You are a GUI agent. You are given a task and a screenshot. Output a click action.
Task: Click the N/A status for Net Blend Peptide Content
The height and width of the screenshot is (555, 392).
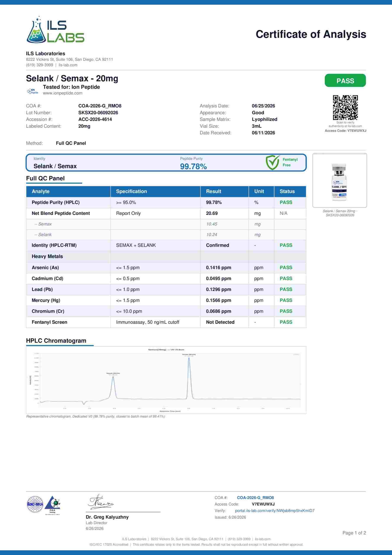283,213
